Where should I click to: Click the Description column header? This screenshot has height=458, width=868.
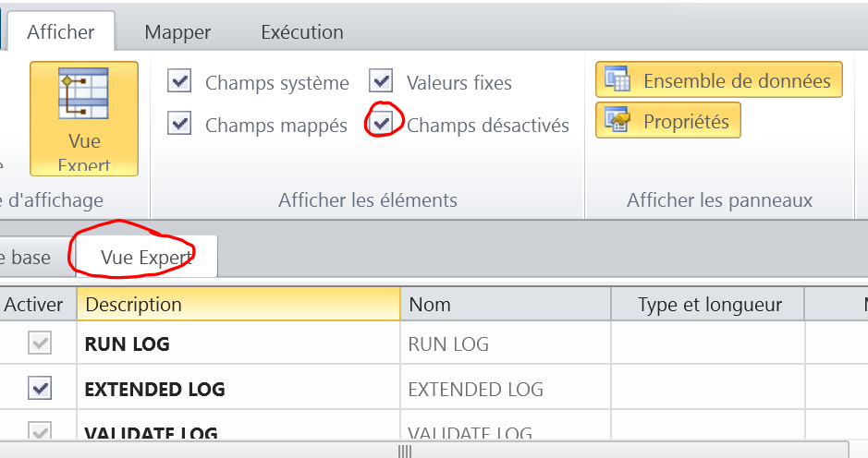[x=238, y=304]
